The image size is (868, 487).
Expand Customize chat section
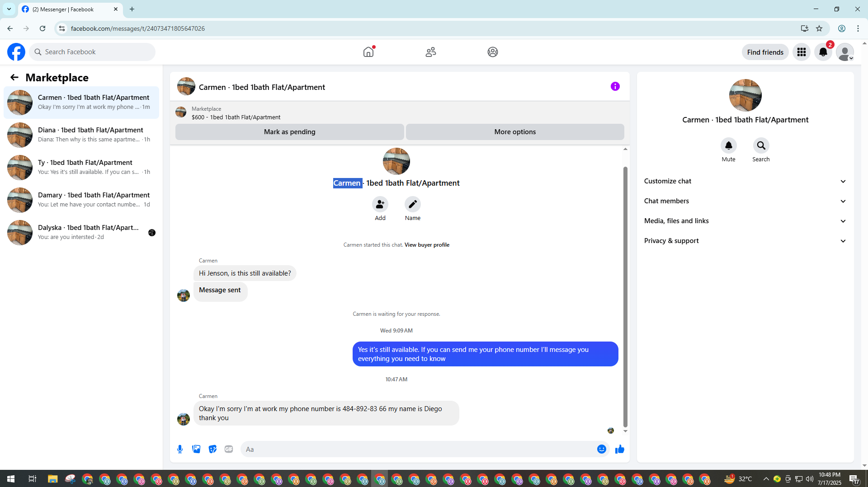[x=745, y=181]
